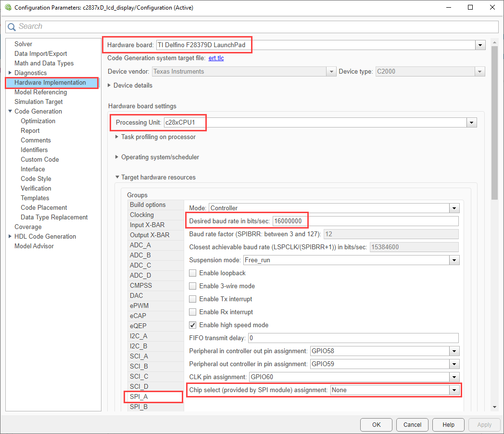504x434 pixels.
Task: Select Model Referencing pane
Action: pyautogui.click(x=40, y=92)
